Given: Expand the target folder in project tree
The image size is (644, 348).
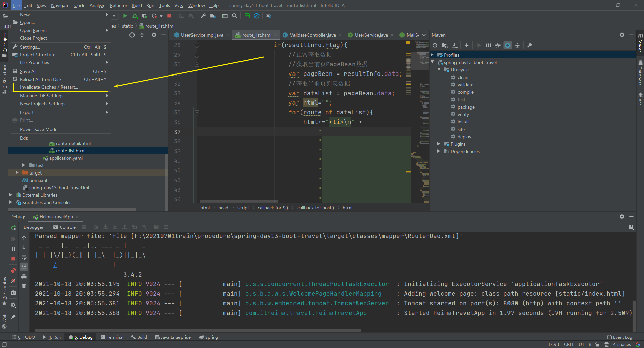Looking at the screenshot, I should [17, 173].
